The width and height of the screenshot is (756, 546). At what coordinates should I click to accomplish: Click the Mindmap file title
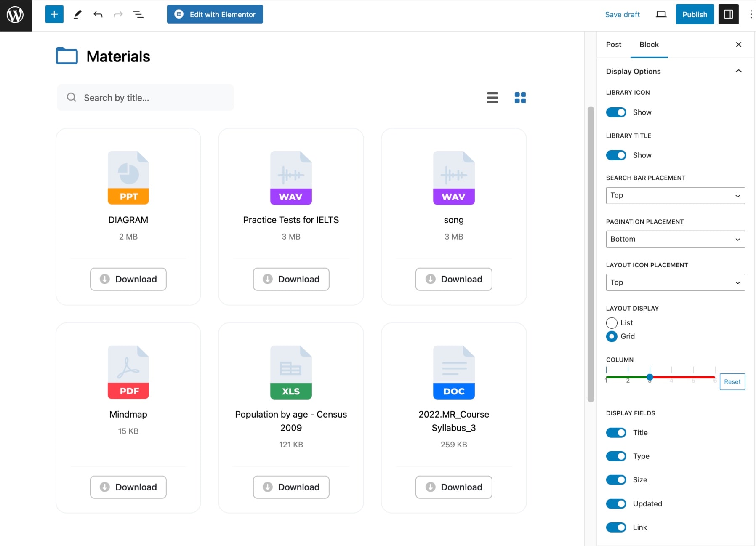(x=128, y=414)
